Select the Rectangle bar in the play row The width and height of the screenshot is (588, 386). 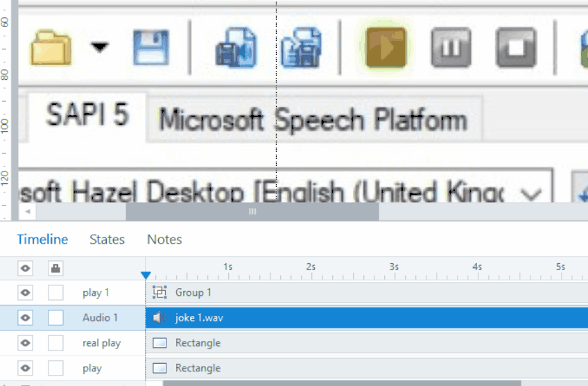[367, 368]
